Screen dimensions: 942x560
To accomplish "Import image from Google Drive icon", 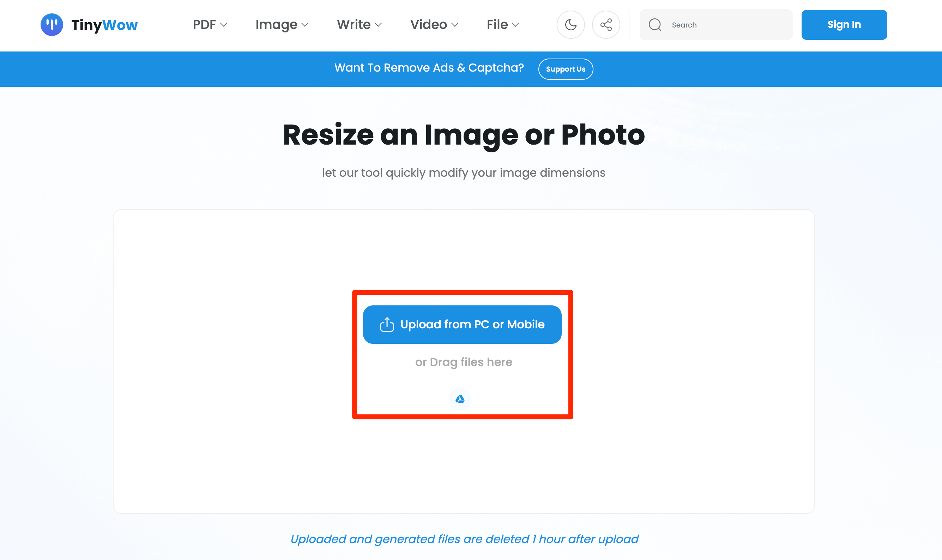I will (x=459, y=399).
